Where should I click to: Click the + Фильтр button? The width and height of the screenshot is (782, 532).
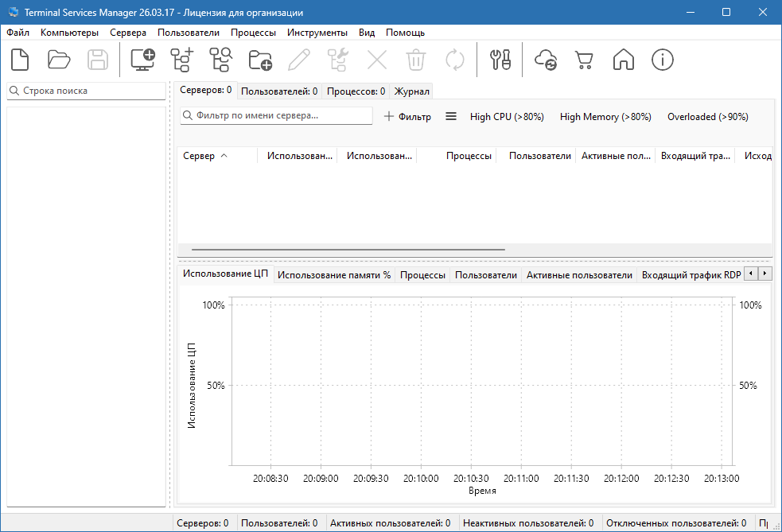[x=407, y=117]
